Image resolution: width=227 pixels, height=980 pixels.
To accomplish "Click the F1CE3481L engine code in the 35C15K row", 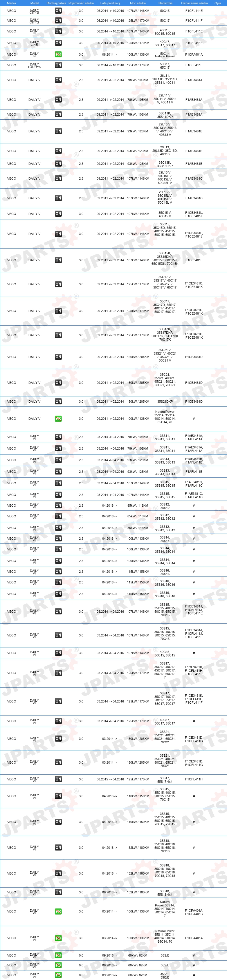I will [x=194, y=260].
